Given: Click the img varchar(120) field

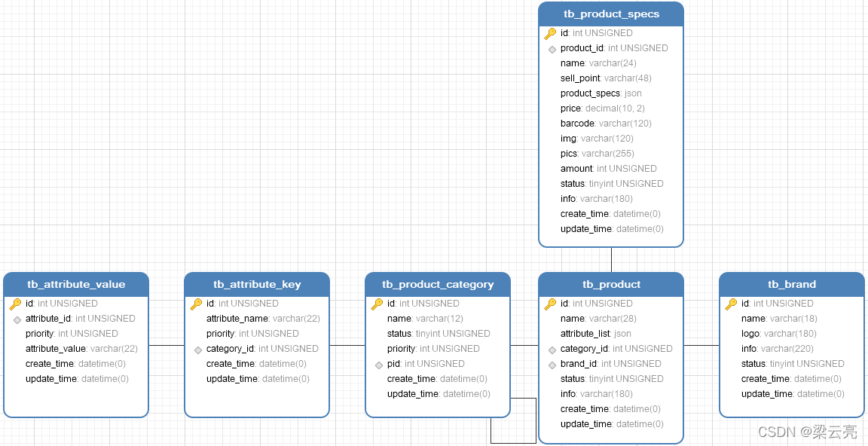Looking at the screenshot, I should point(597,139).
